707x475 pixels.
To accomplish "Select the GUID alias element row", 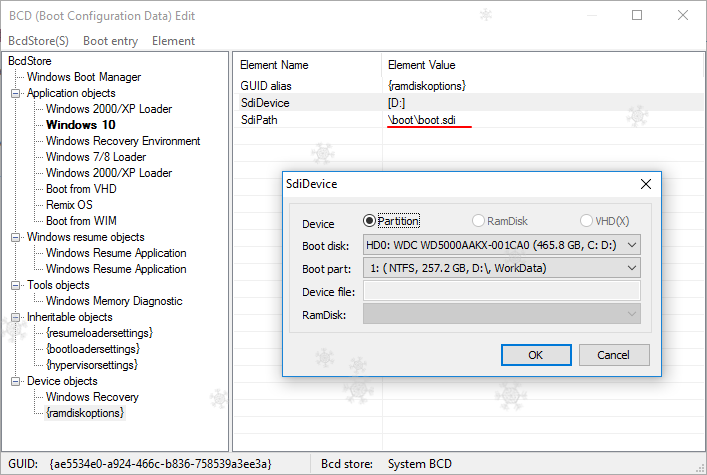I will (x=469, y=86).
